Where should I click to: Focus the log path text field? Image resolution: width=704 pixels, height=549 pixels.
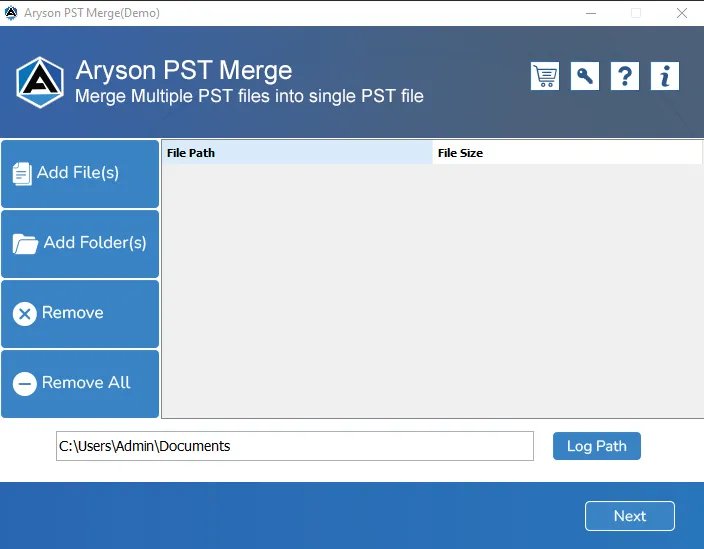click(294, 446)
